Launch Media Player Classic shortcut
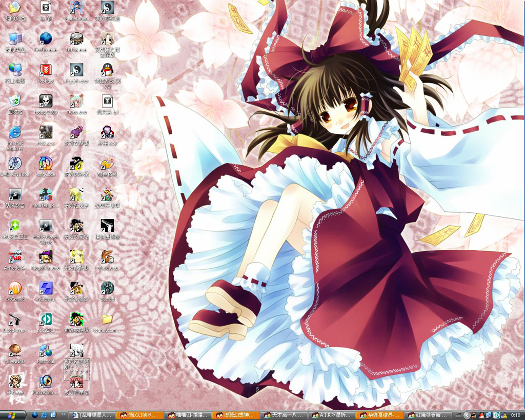The image size is (525, 420). pos(46,231)
